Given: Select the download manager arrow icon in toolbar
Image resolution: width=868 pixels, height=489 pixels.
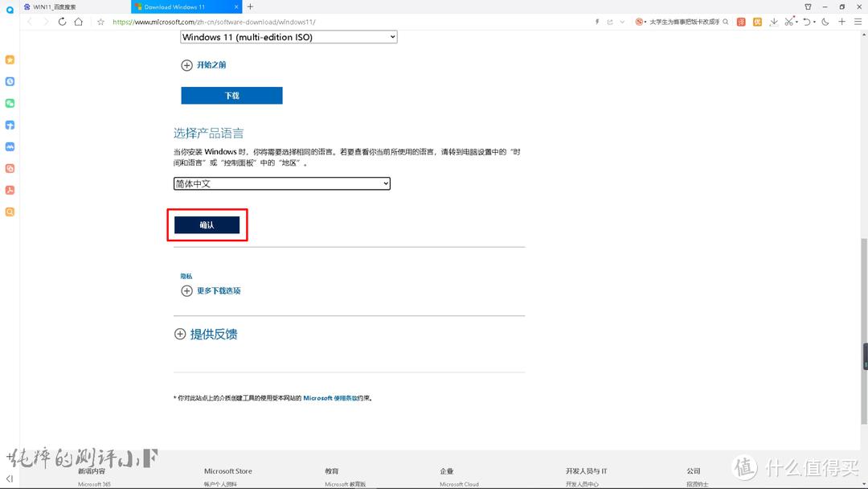Looking at the screenshot, I should click(x=774, y=23).
